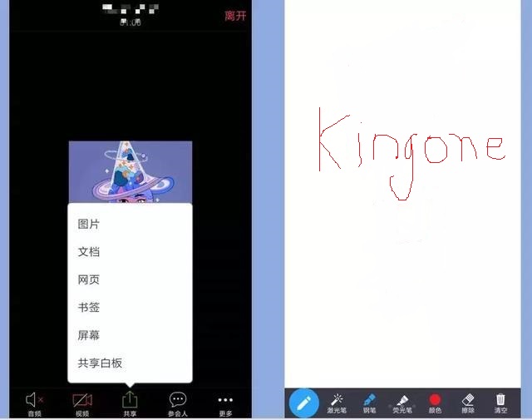Open the red 颜色 color picker

click(435, 403)
